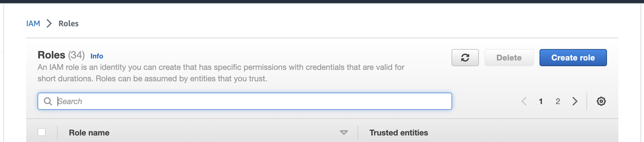Sort by the Role name column header
The width and height of the screenshot is (644, 142).
pos(89,133)
